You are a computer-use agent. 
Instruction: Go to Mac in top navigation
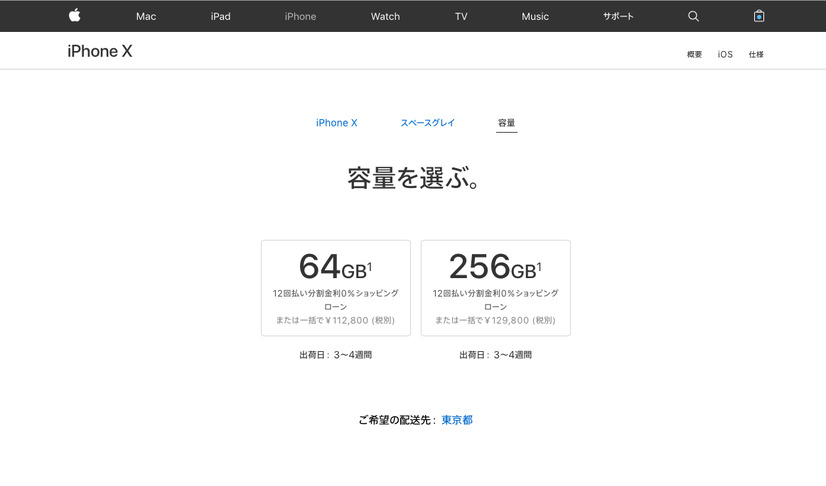point(146,16)
